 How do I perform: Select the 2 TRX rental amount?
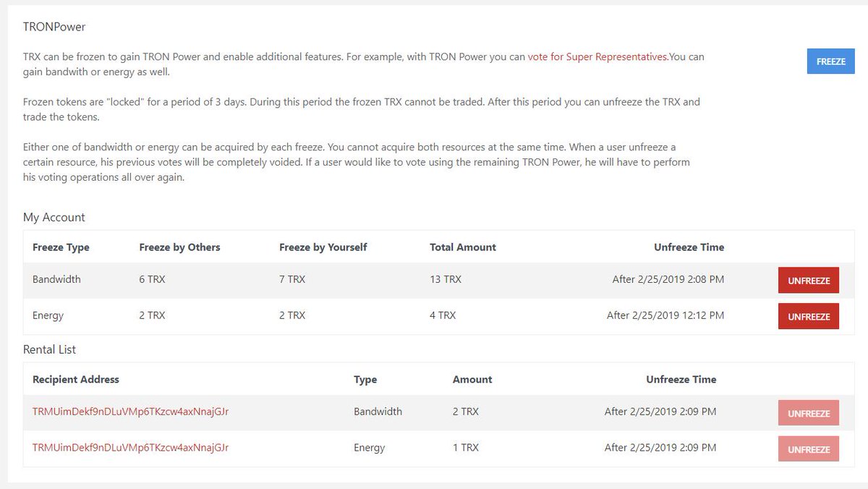coord(466,412)
